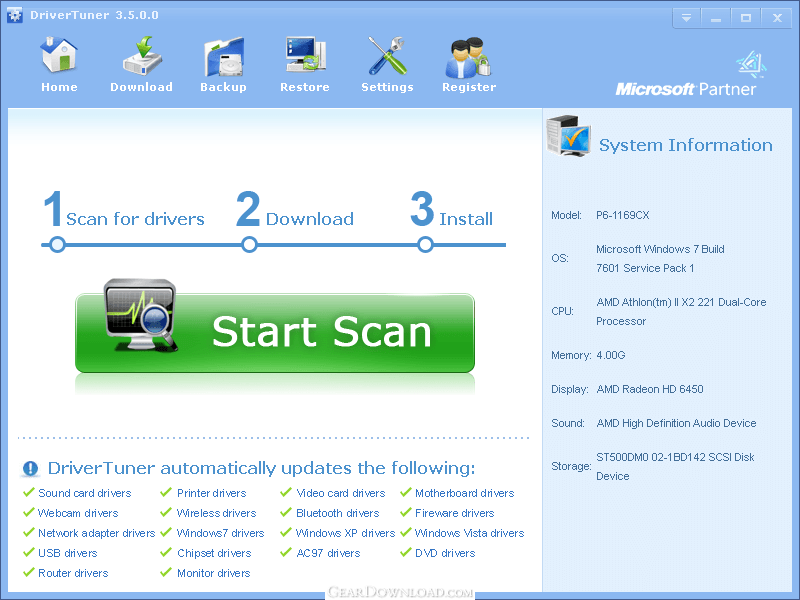
Task: Click 'Video card drivers' list item
Action: coord(341,493)
